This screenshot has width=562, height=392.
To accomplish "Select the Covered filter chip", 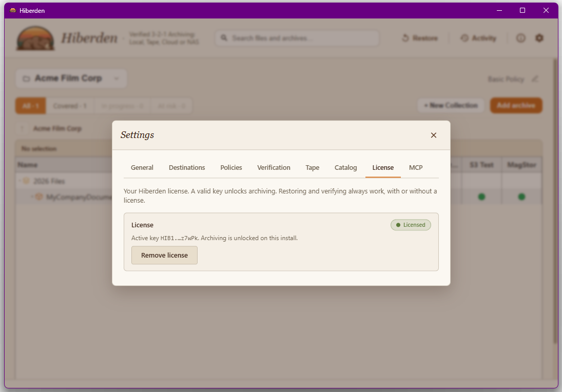I will (70, 106).
